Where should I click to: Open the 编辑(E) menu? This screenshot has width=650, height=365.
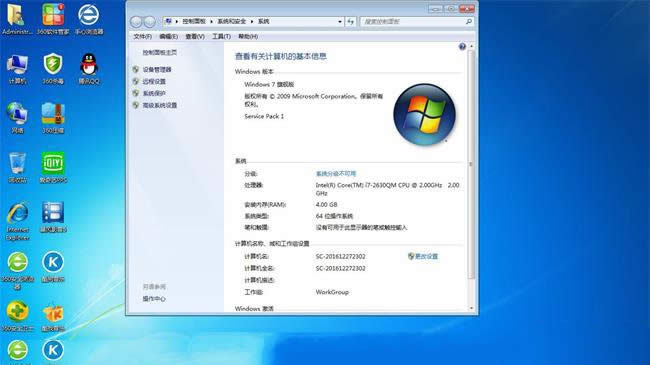(169, 37)
